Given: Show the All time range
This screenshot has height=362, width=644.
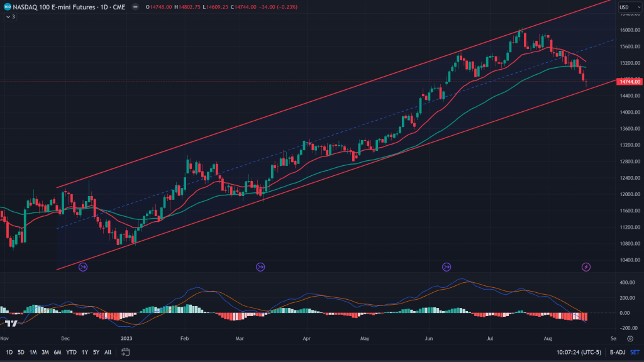Looking at the screenshot, I should click(108, 352).
